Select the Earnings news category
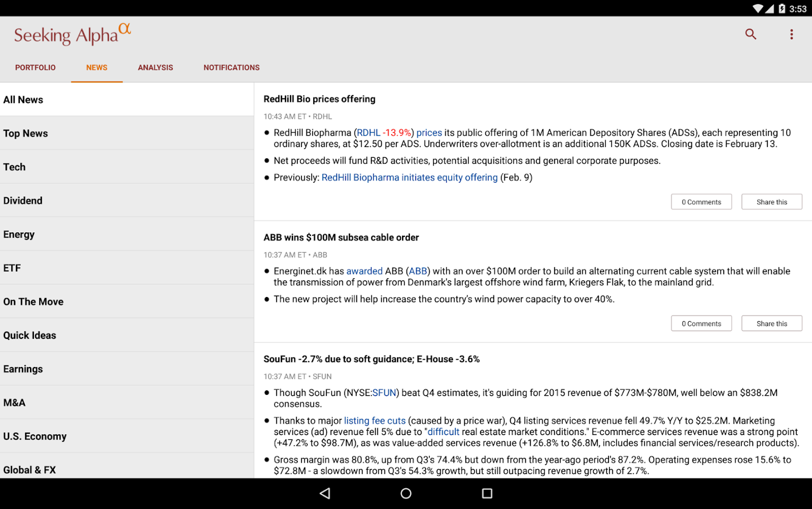Image resolution: width=812 pixels, height=509 pixels. tap(127, 369)
